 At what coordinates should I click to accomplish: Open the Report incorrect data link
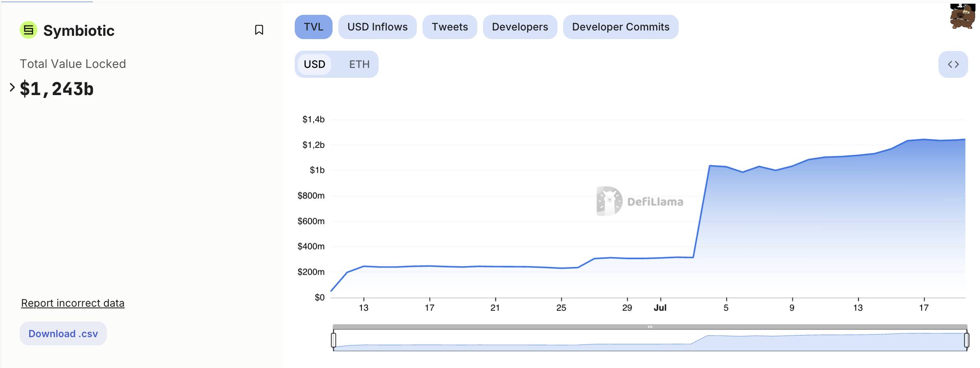point(73,303)
